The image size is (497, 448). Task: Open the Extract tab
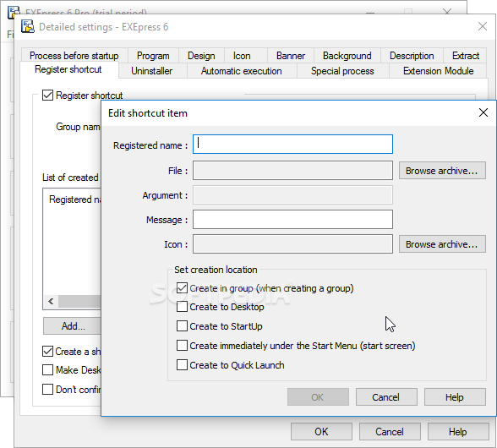pos(466,56)
